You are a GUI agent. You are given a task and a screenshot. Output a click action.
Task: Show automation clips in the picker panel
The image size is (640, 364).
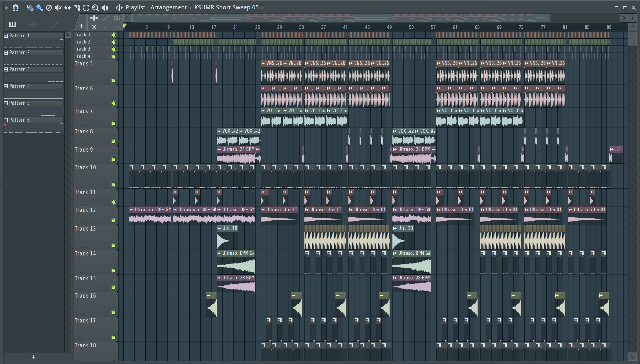pyautogui.click(x=54, y=24)
